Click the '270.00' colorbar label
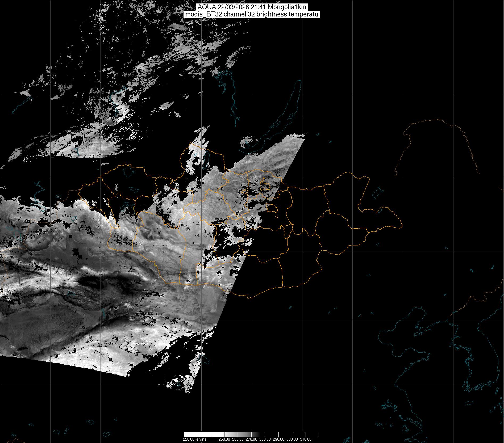Screen dimensions: 504x443 pos(252,439)
